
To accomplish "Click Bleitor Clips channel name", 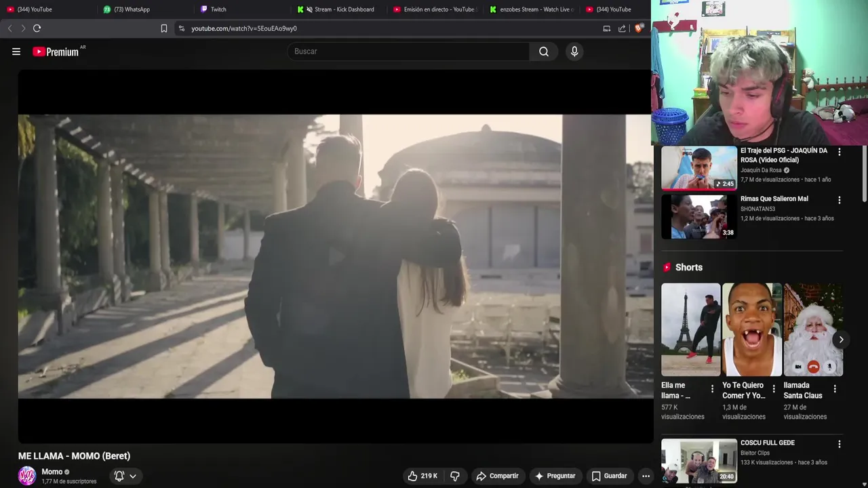I will tap(756, 453).
